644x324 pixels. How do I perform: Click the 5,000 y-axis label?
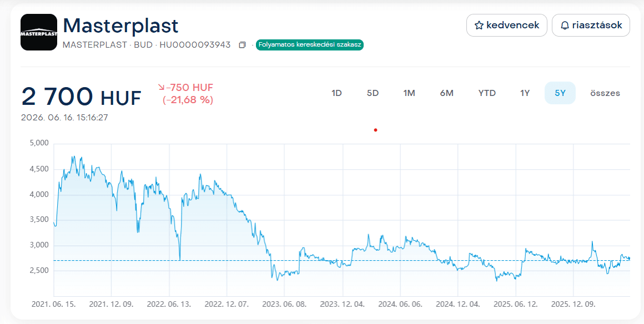39,143
